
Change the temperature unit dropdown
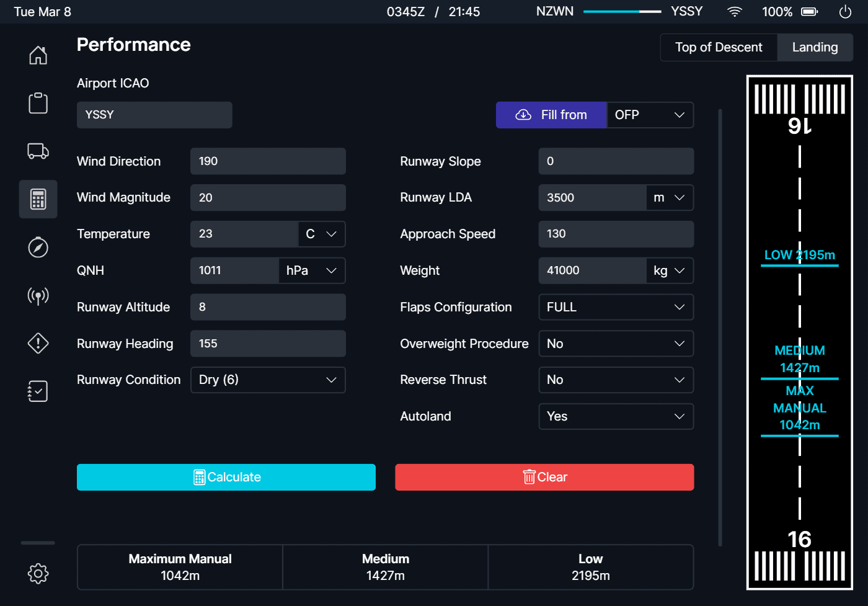point(321,234)
